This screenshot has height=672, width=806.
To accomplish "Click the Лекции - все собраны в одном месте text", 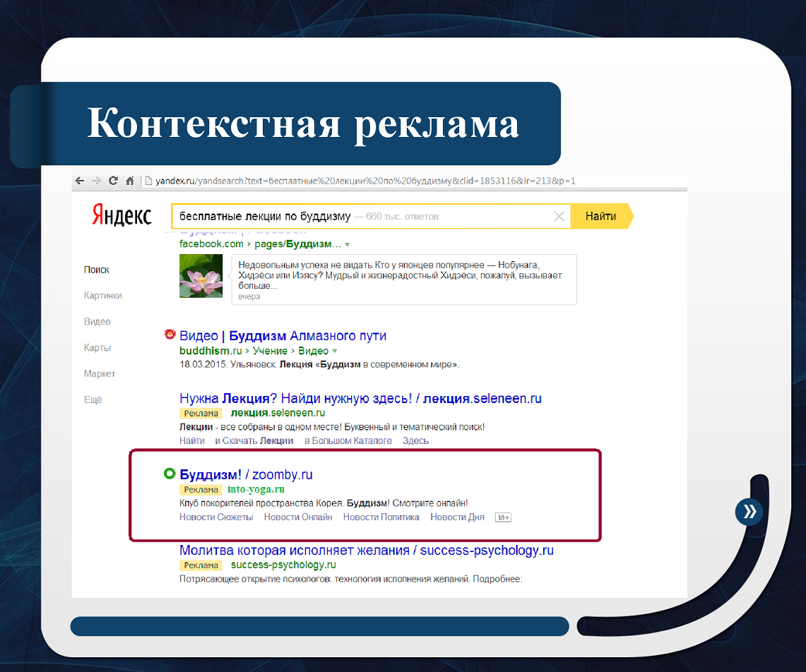I will (331, 427).
